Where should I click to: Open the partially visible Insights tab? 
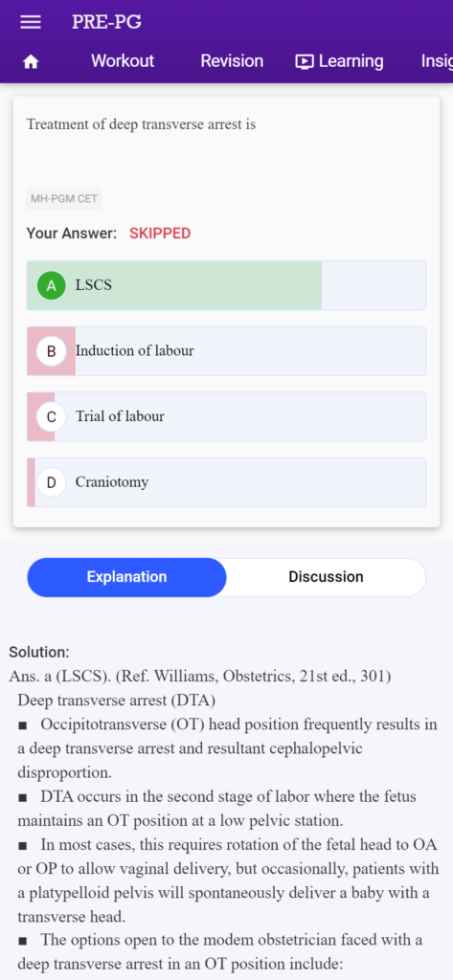(437, 61)
